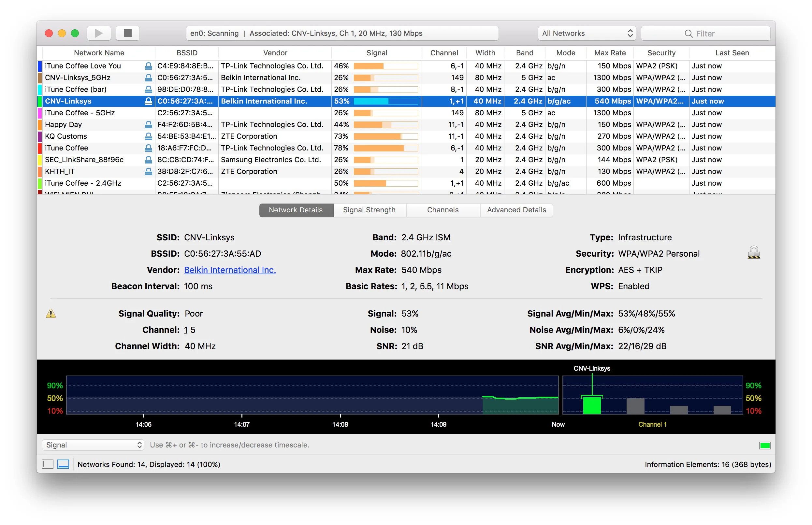Click the lock icon for KHTH_IT
Screen dimensions: 812x525
pos(148,171)
